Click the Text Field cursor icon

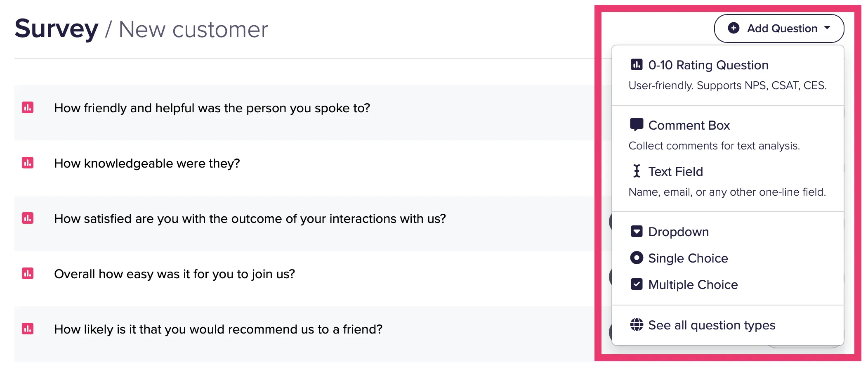(636, 171)
